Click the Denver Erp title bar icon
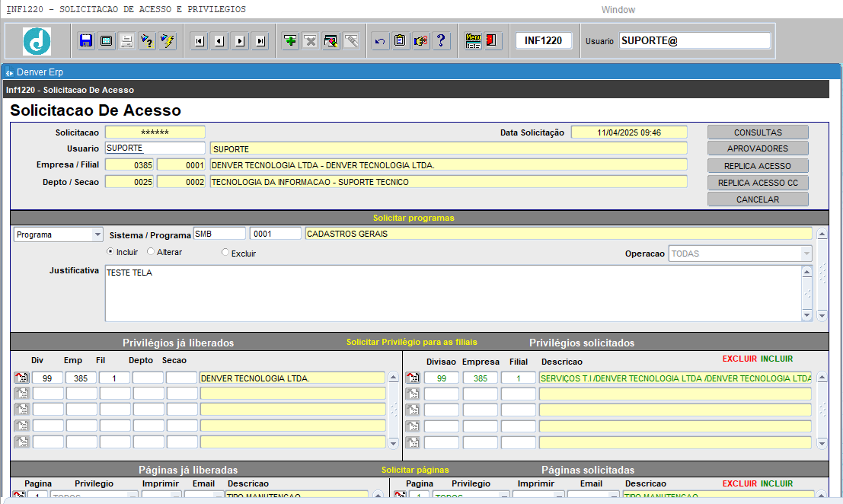Screen dimensions: 843x504 pyautogui.click(x=9, y=72)
